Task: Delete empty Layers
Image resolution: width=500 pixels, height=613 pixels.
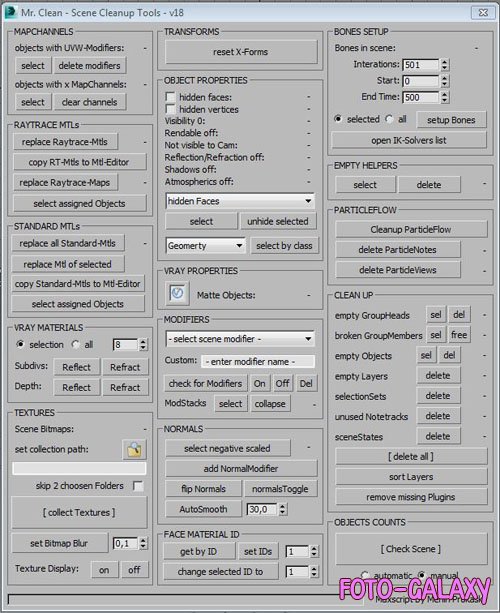Action: 438,375
